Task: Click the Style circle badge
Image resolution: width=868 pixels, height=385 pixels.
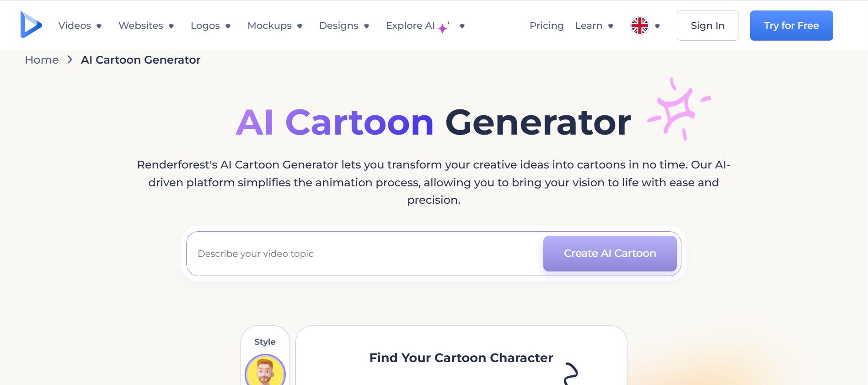Action: coord(265,342)
